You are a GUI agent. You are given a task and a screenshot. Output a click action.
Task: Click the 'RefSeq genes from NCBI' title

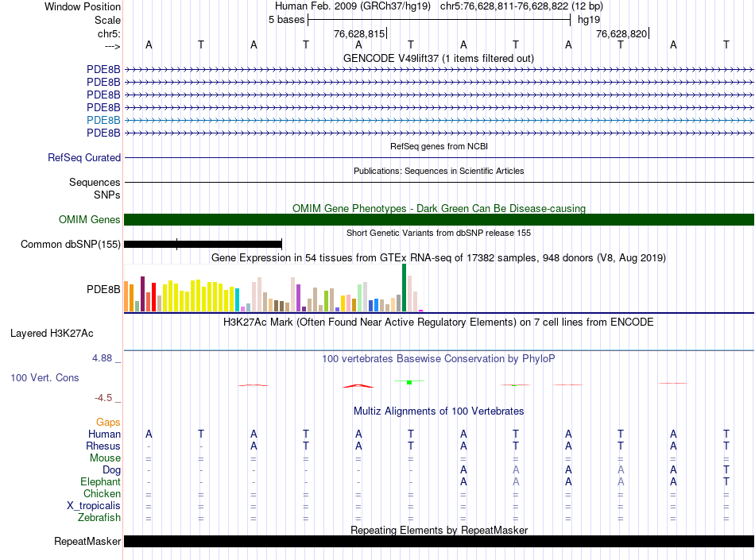[439, 146]
